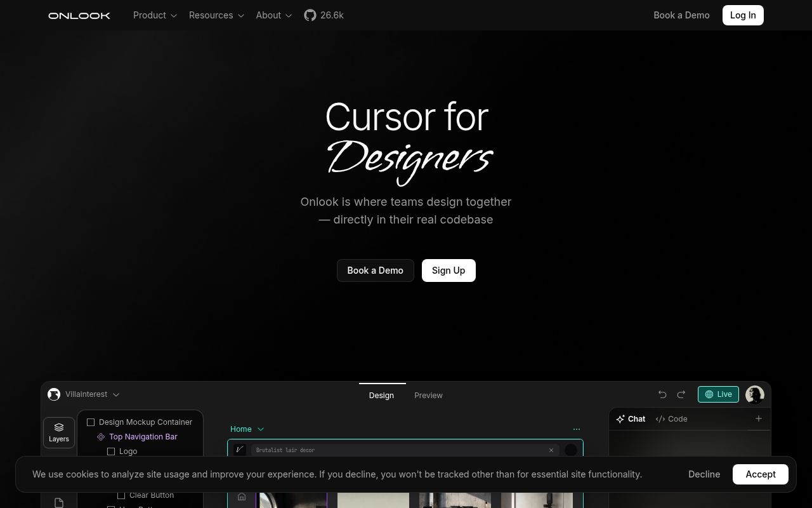The height and width of the screenshot is (508, 812).
Task: Click the home icon in mockup sidebar
Action: tap(242, 497)
